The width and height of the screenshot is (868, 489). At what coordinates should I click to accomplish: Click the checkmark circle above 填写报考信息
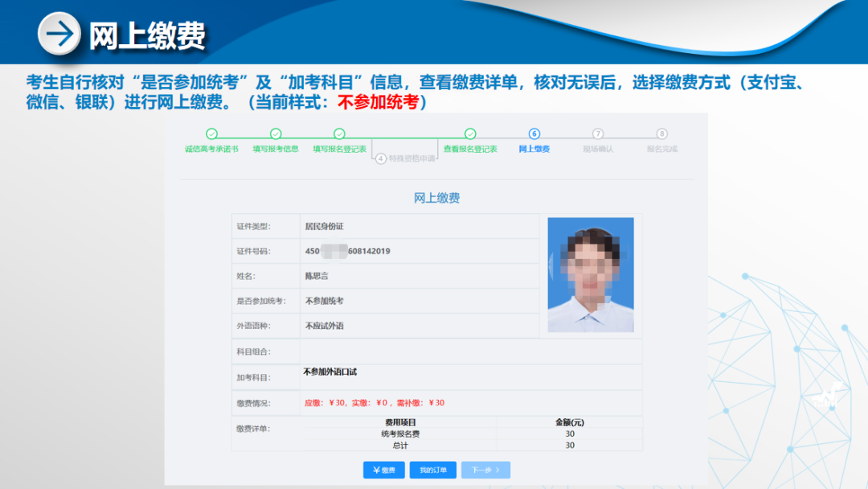[x=276, y=134]
